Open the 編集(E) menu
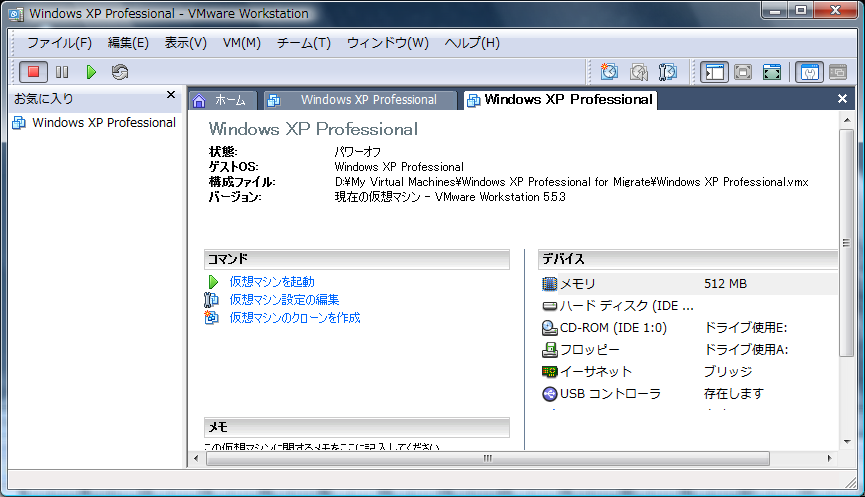This screenshot has height=497, width=865. tap(128, 42)
